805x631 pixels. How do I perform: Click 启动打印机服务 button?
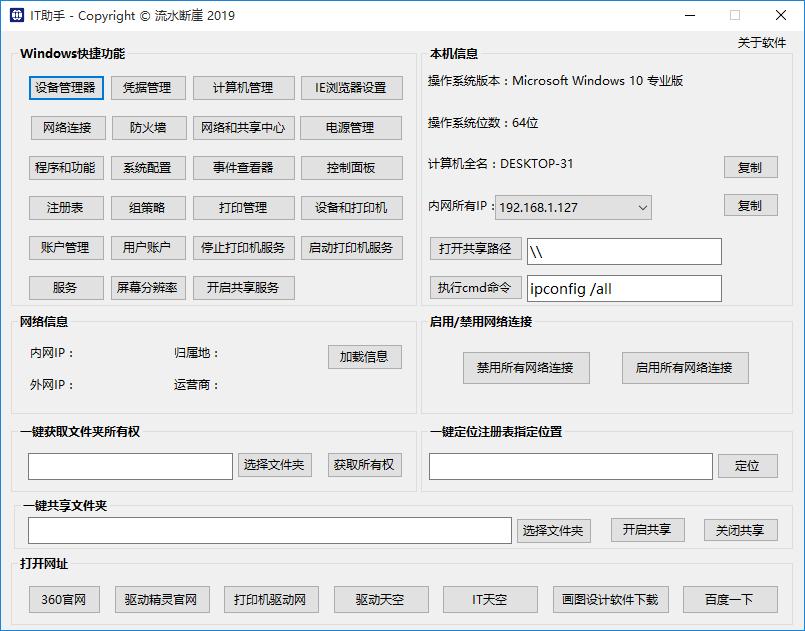click(351, 248)
